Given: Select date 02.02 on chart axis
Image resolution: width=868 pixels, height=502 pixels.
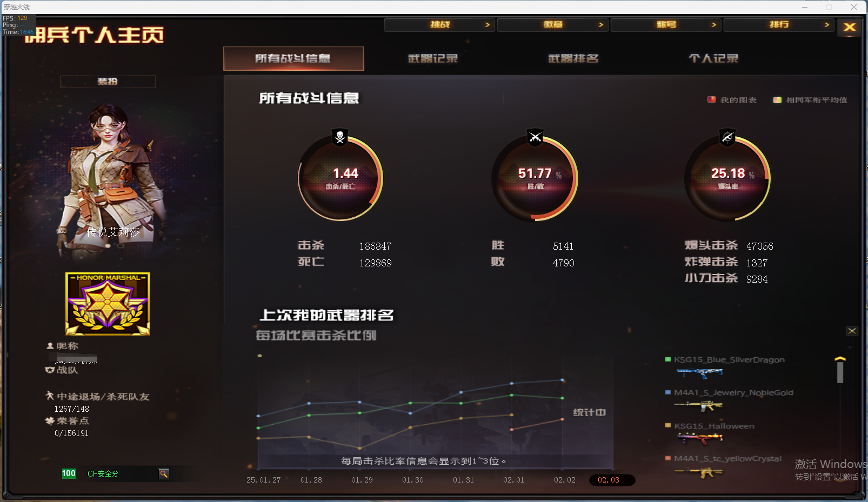Looking at the screenshot, I should (565, 480).
